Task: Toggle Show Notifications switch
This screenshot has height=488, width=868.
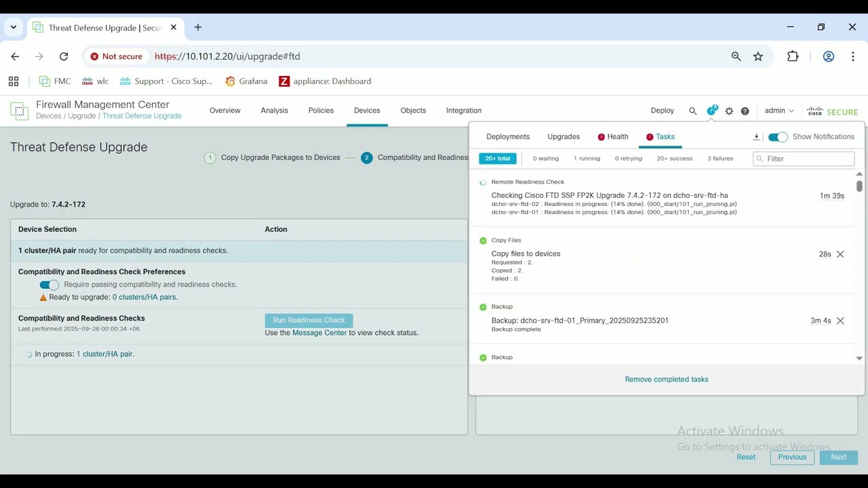Action: pyautogui.click(x=778, y=137)
